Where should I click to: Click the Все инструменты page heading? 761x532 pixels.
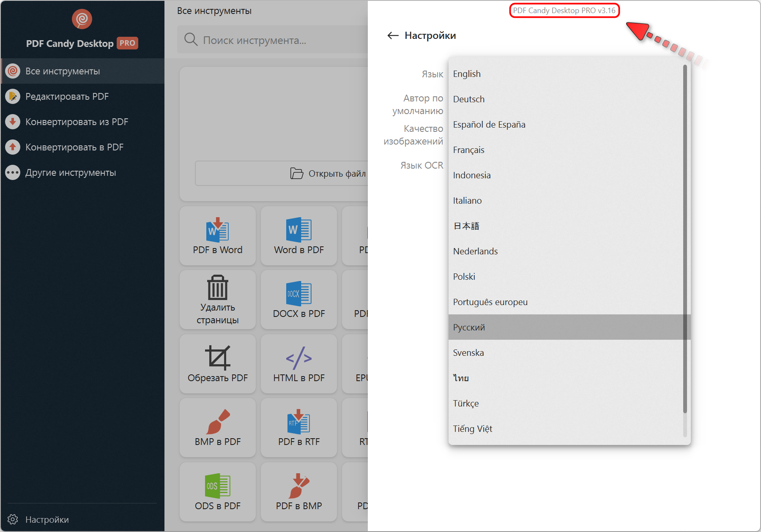pos(214,11)
